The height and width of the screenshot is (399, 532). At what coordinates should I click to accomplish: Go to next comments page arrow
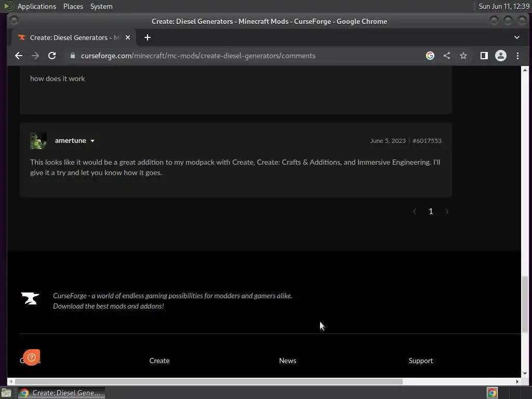447,211
